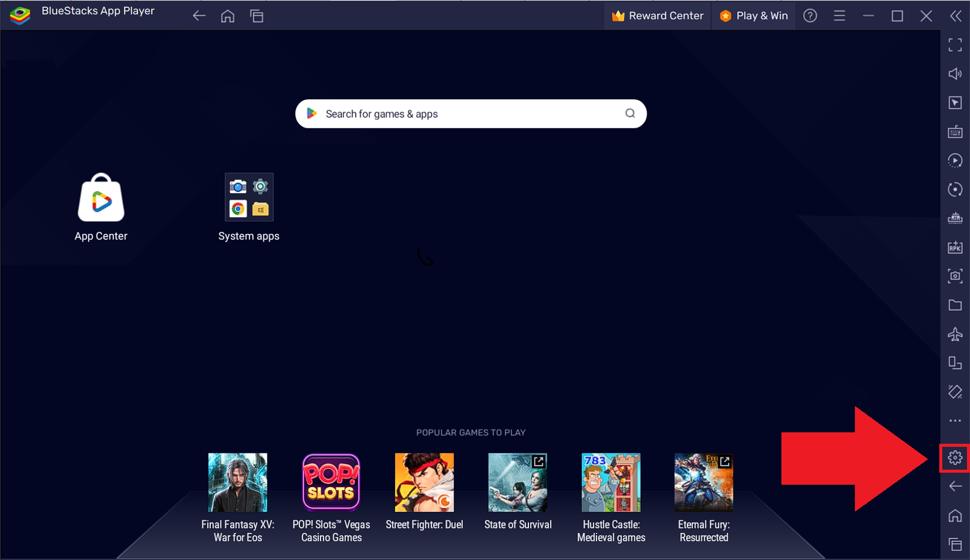Open the App Center
970x560 pixels.
(101, 197)
